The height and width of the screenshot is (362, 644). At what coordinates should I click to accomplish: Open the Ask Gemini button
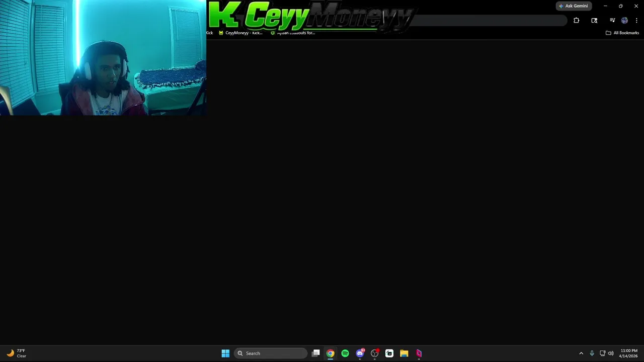(573, 6)
